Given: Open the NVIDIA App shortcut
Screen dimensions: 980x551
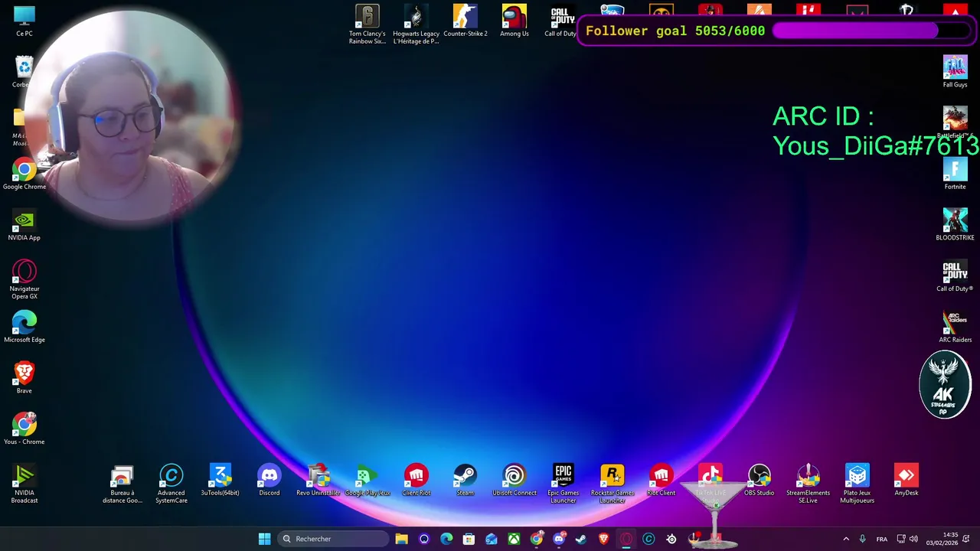Looking at the screenshot, I should (24, 226).
